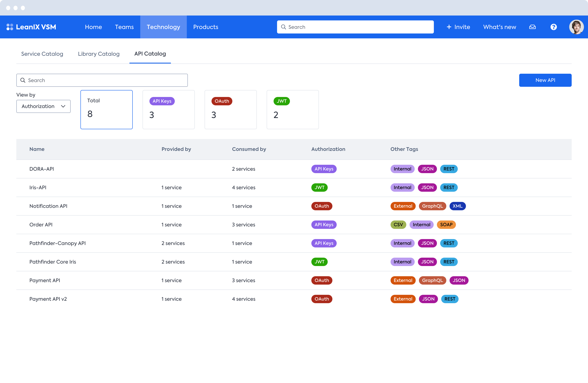Open the Notification API entry
Image resolution: width=588 pixels, height=383 pixels.
coord(48,206)
